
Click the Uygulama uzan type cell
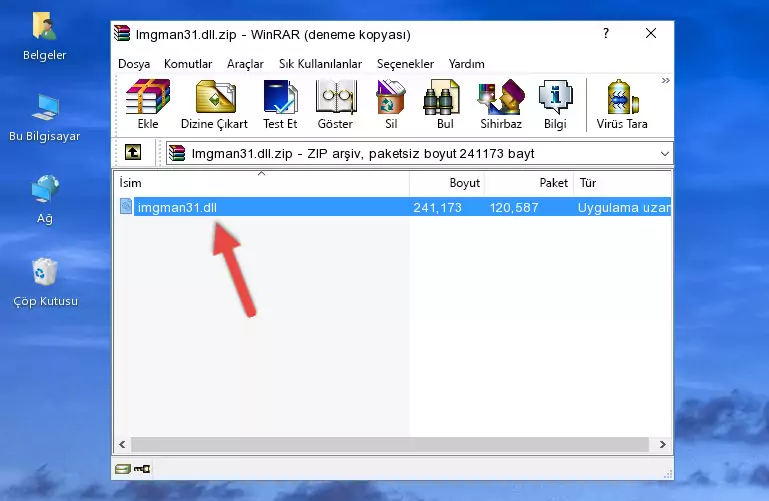pyautogui.click(x=624, y=208)
